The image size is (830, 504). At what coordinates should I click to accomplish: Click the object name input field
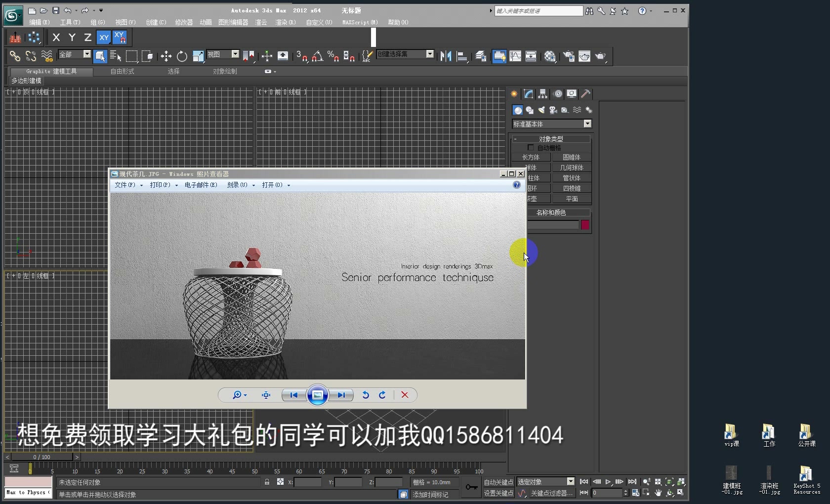(x=552, y=225)
